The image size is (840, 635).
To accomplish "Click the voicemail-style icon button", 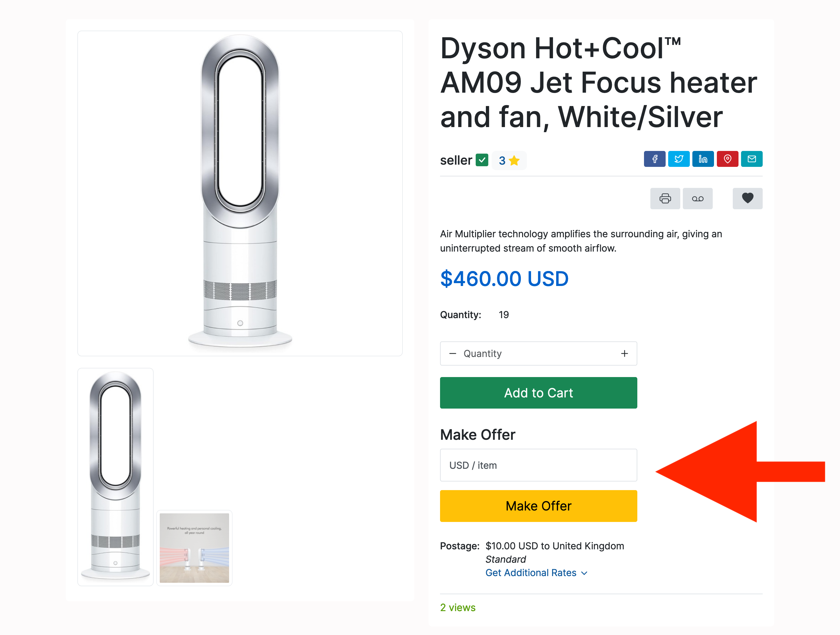I will pos(697,198).
